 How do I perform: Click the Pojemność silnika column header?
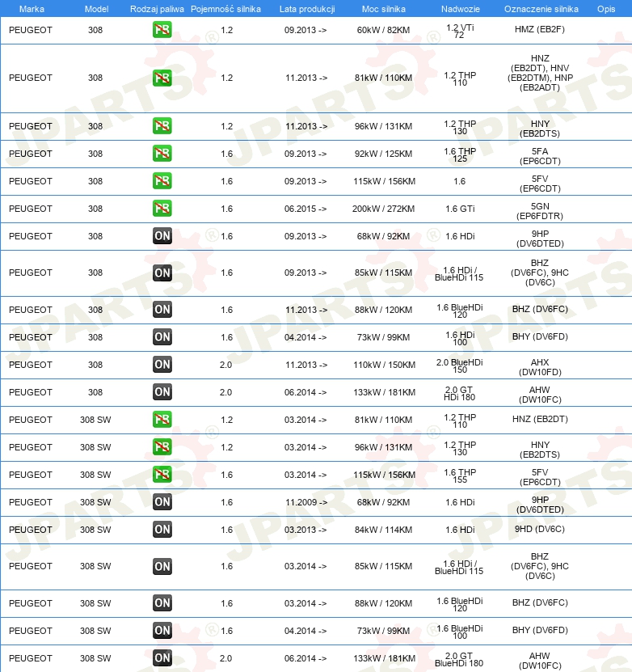tap(225, 9)
